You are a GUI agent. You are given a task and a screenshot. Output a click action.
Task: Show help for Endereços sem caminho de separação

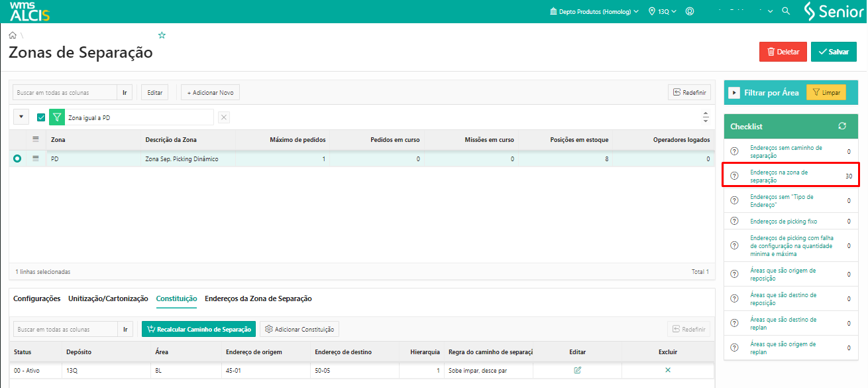point(734,152)
